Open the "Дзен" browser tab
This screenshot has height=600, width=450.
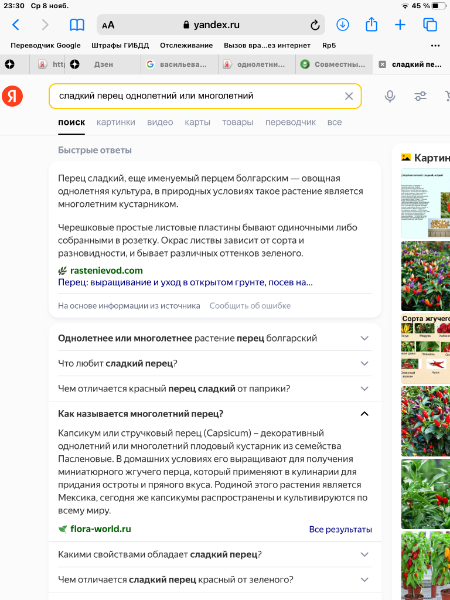coord(103,65)
